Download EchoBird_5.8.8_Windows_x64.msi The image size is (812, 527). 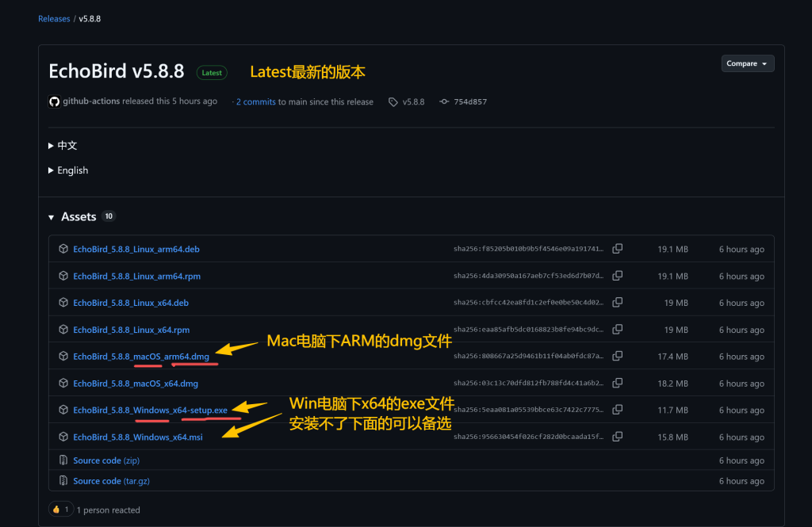tap(138, 437)
